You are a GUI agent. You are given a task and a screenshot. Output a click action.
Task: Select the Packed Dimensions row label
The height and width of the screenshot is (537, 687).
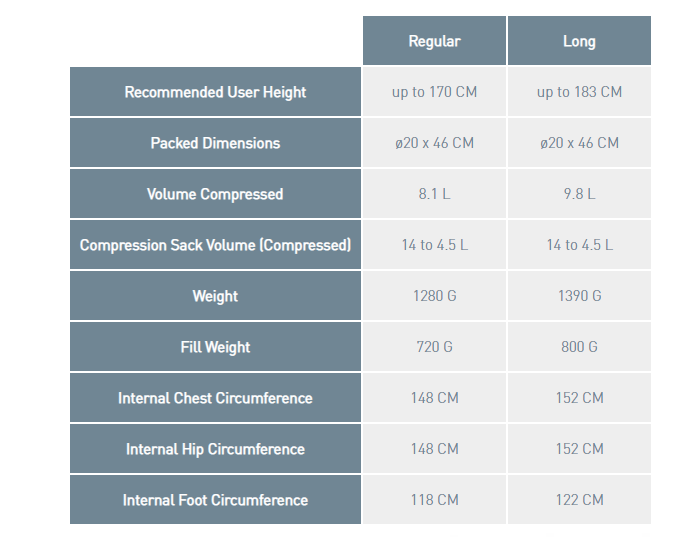(x=215, y=143)
